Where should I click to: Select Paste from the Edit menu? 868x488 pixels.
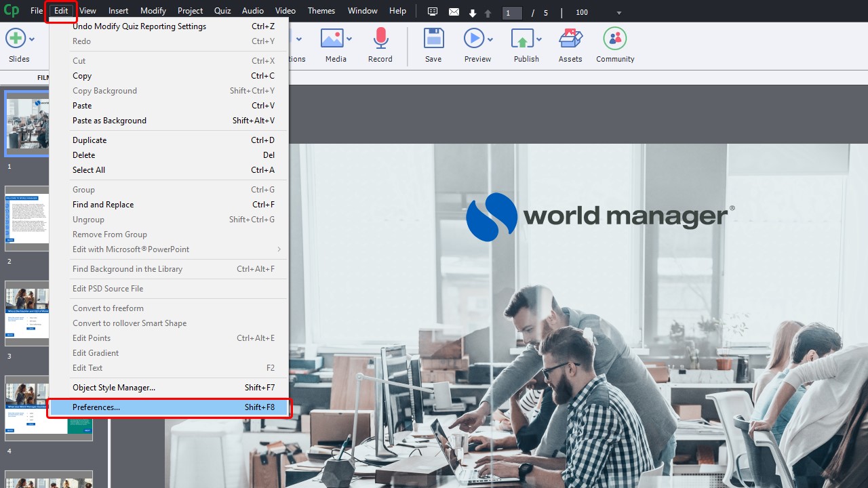click(x=170, y=106)
